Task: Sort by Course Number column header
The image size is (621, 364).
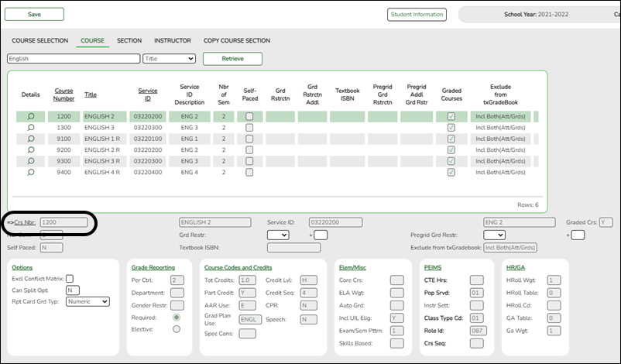Action: (63, 94)
